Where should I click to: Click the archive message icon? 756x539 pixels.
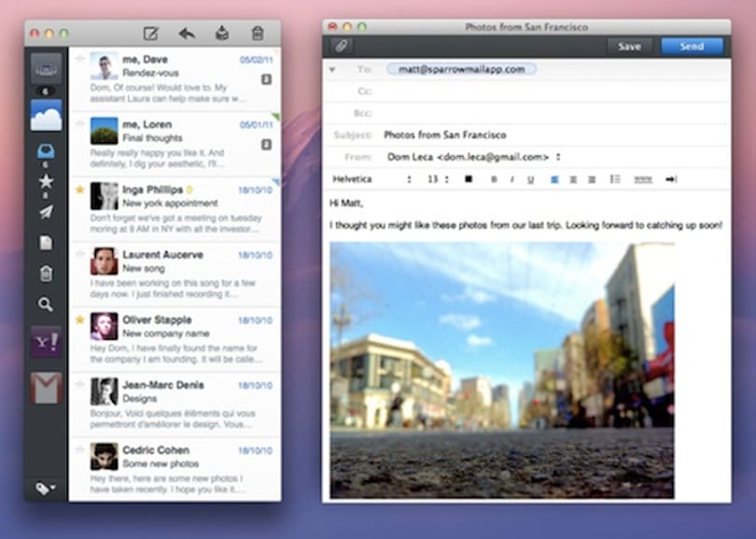[x=222, y=34]
